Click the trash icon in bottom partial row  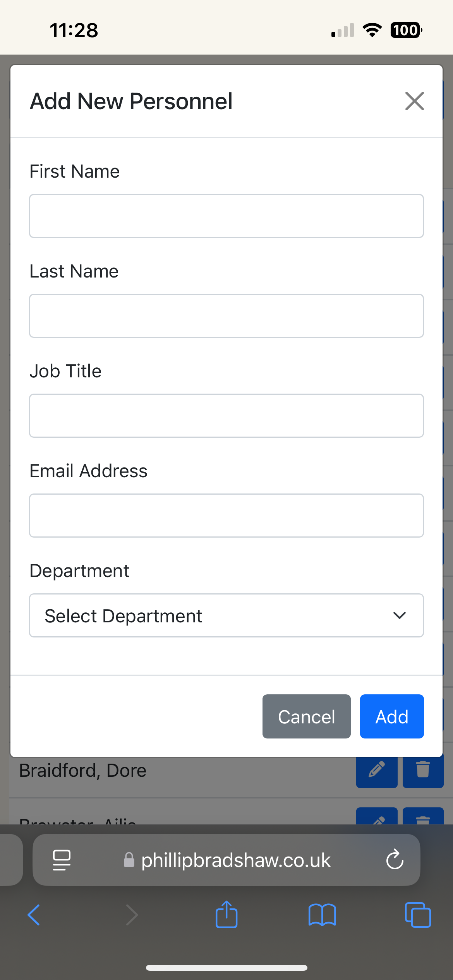pyautogui.click(x=423, y=817)
